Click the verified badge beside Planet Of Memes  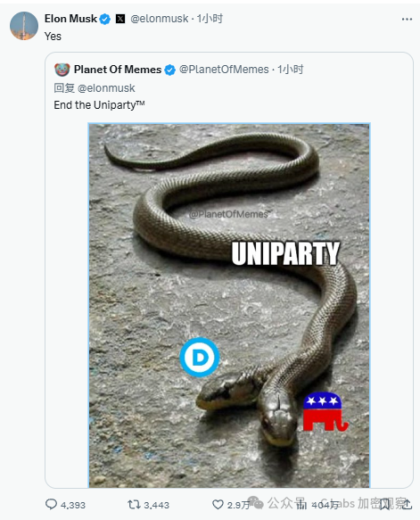pos(169,70)
